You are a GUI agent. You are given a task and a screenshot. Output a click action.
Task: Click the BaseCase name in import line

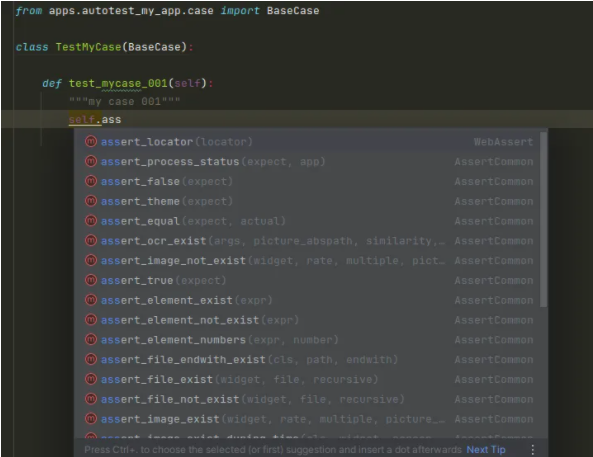pos(293,11)
